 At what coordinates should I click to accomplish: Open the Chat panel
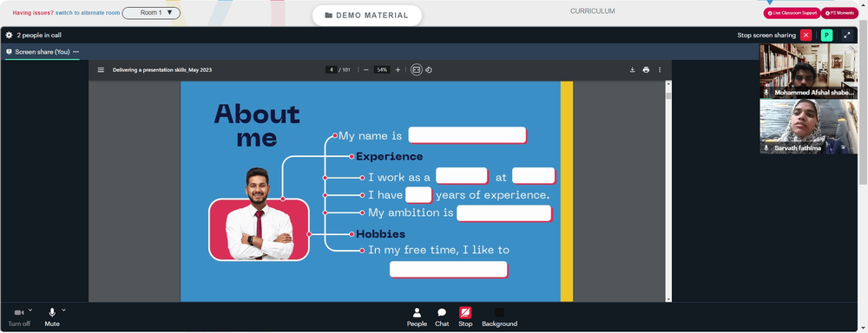(x=442, y=317)
